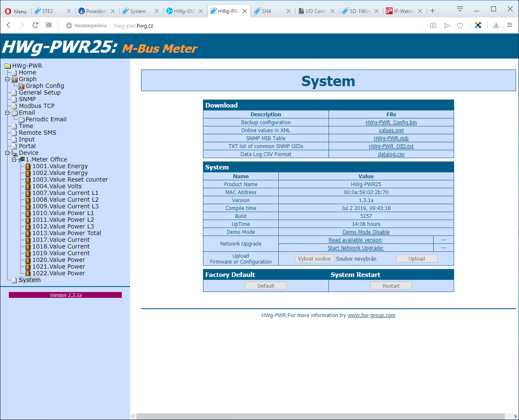The image size is (519, 420).
Task: Click the Demo Mode Disable link
Action: (366, 232)
